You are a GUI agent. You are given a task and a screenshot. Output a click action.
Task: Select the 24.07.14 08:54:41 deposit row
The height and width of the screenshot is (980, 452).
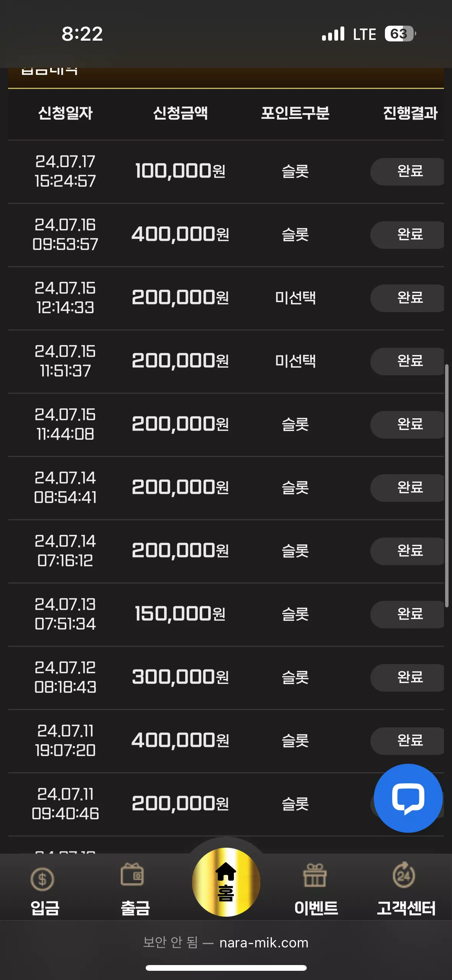click(x=226, y=488)
